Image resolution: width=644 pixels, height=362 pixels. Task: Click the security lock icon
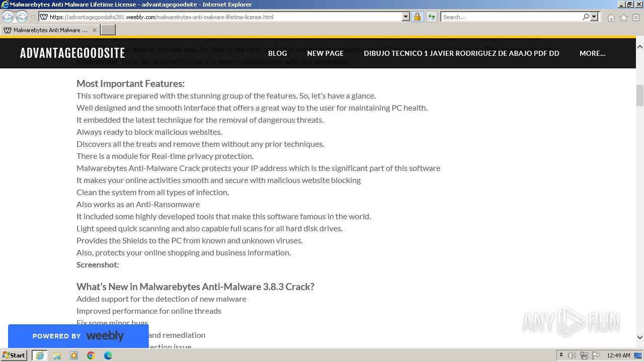coord(417,17)
